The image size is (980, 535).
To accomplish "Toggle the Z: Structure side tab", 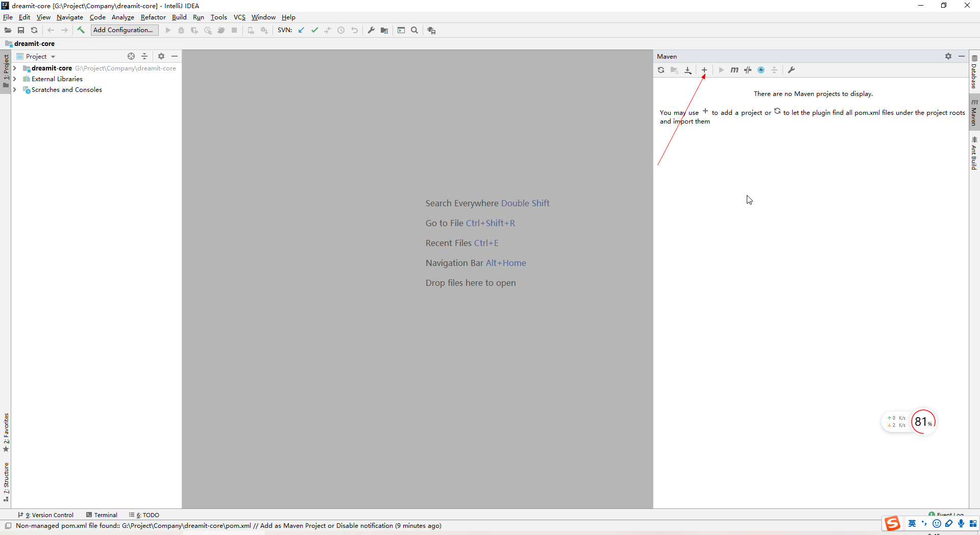I will tap(6, 482).
